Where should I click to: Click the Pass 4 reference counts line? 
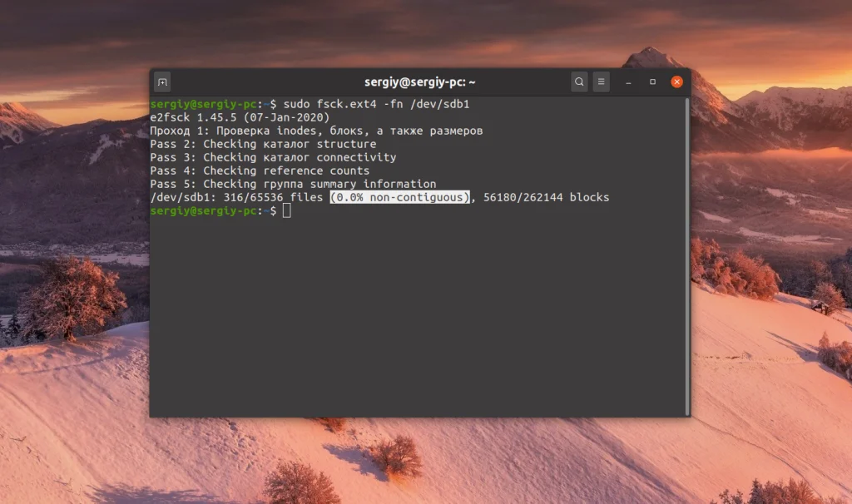(x=258, y=170)
